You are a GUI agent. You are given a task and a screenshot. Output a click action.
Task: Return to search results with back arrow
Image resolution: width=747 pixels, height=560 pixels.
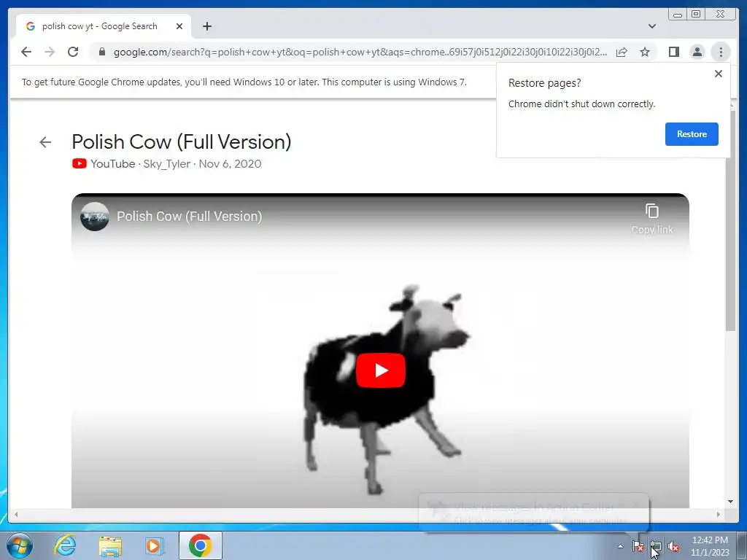45,142
